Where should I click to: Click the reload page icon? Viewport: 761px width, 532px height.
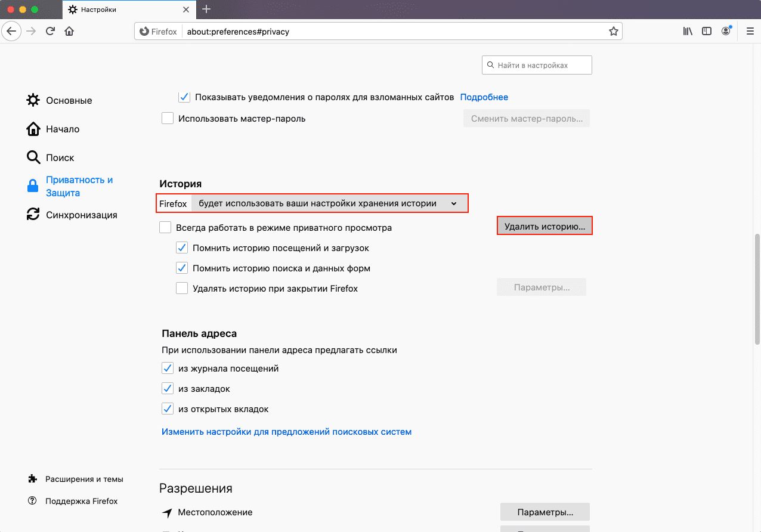click(x=50, y=31)
